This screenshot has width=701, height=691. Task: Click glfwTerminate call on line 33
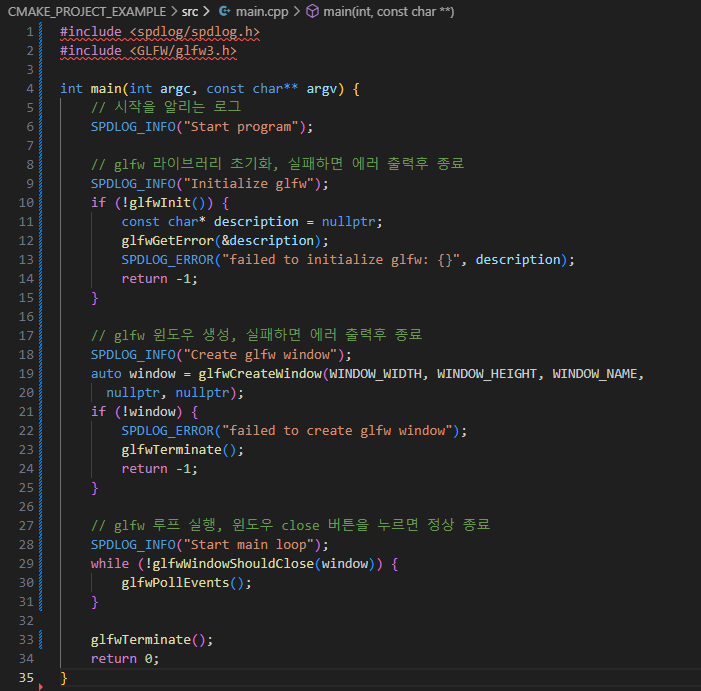pyautogui.click(x=141, y=640)
